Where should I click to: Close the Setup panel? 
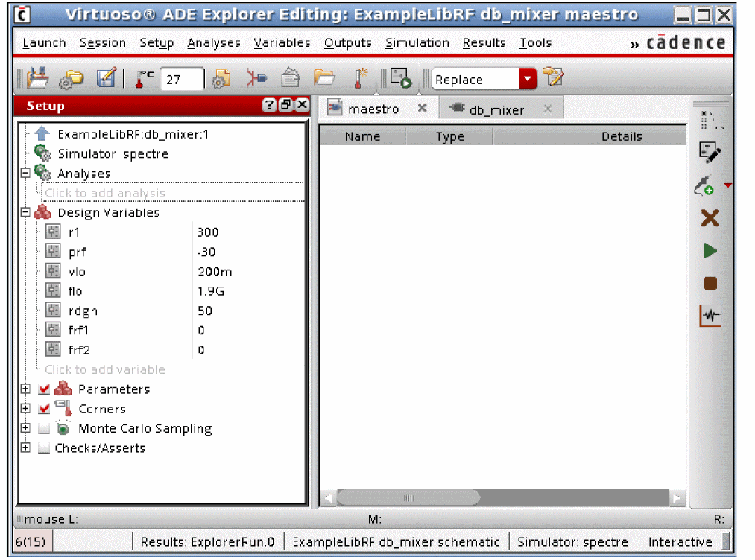pyautogui.click(x=302, y=105)
